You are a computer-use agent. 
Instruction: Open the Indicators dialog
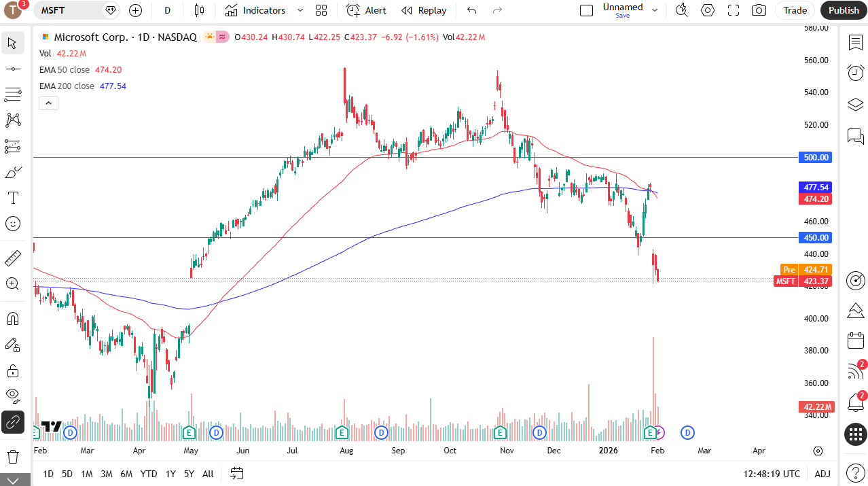point(255,10)
